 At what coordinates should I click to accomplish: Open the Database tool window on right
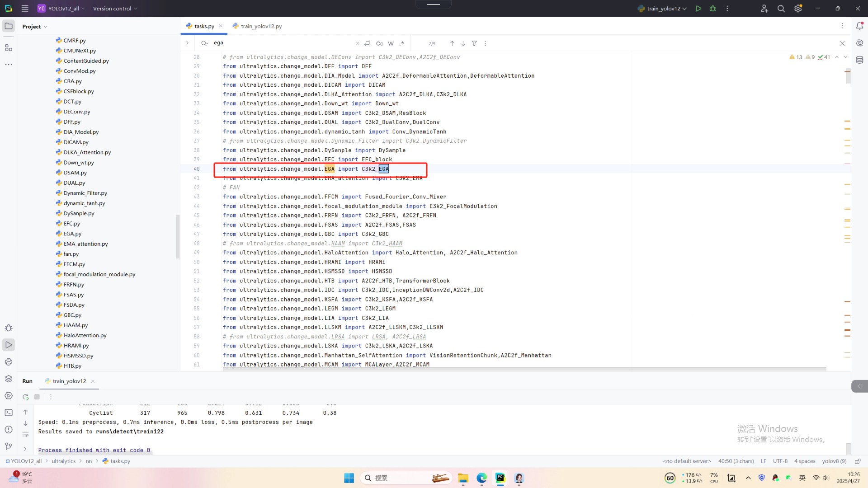[859, 60]
